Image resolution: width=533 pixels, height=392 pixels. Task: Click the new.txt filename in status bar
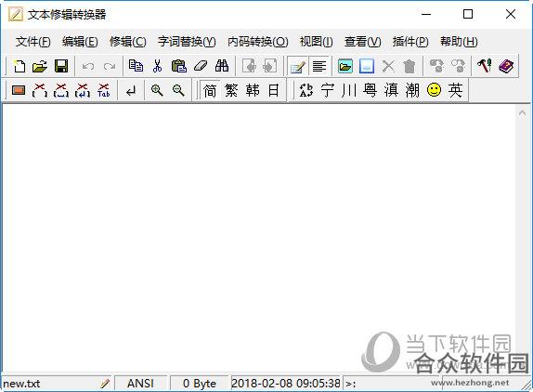click(x=21, y=384)
